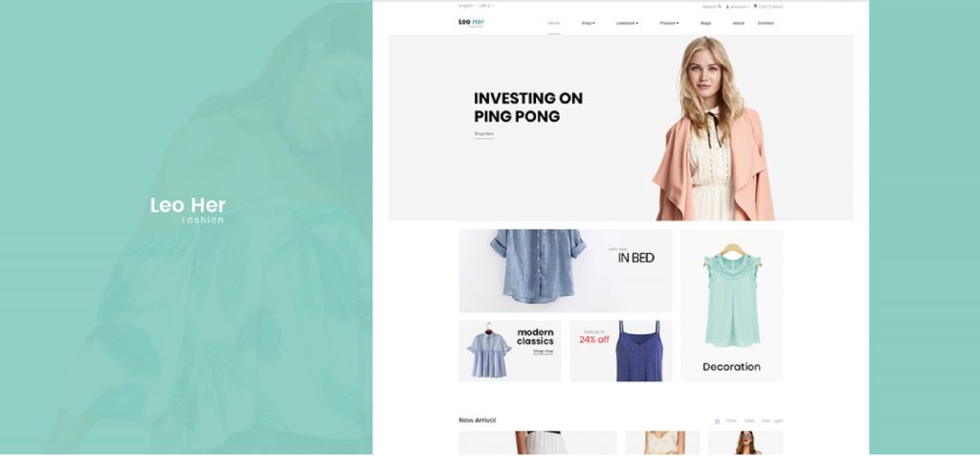Expand the Product menu dropdown
This screenshot has width=980, height=456.
[x=669, y=23]
